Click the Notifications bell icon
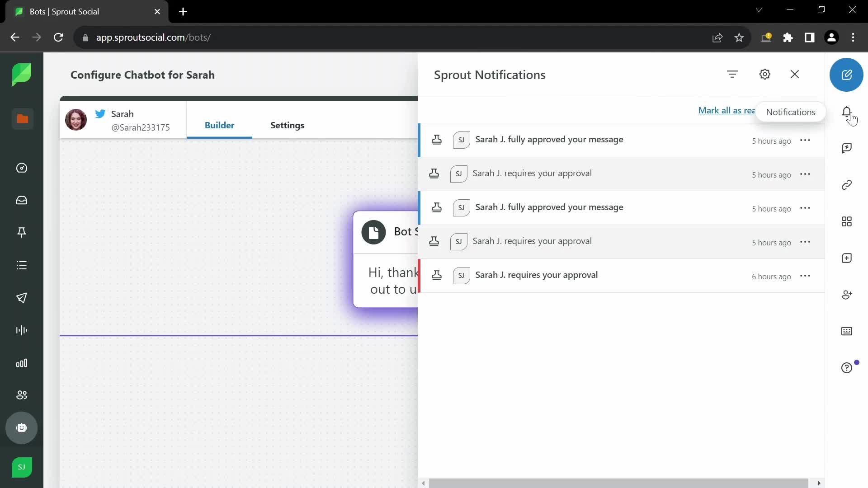The width and height of the screenshot is (868, 488). click(847, 112)
